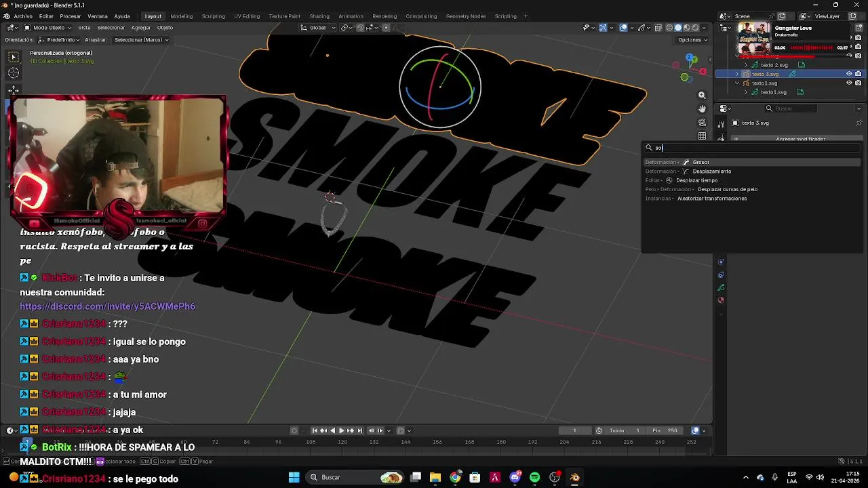
Task: Click the Blender logo menu icon
Action: (6, 16)
